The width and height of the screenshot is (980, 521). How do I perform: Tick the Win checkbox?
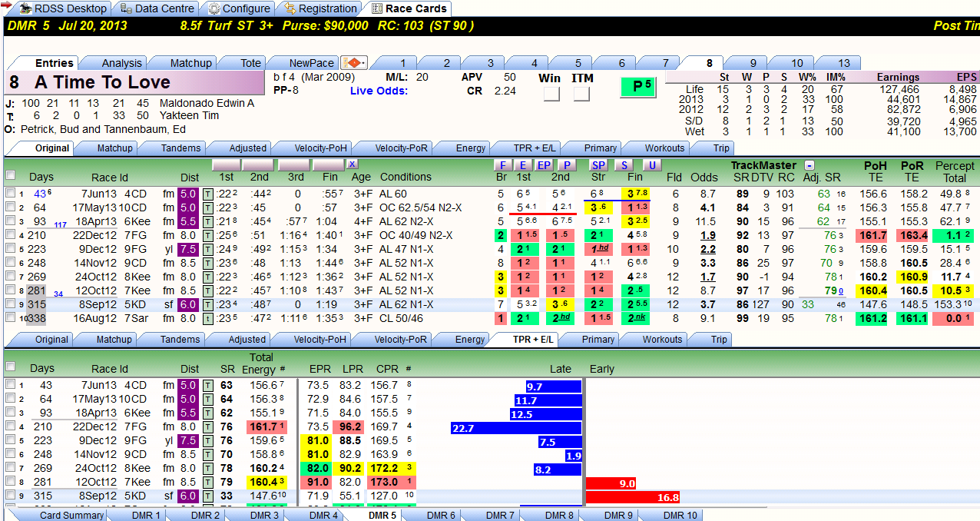click(x=551, y=94)
